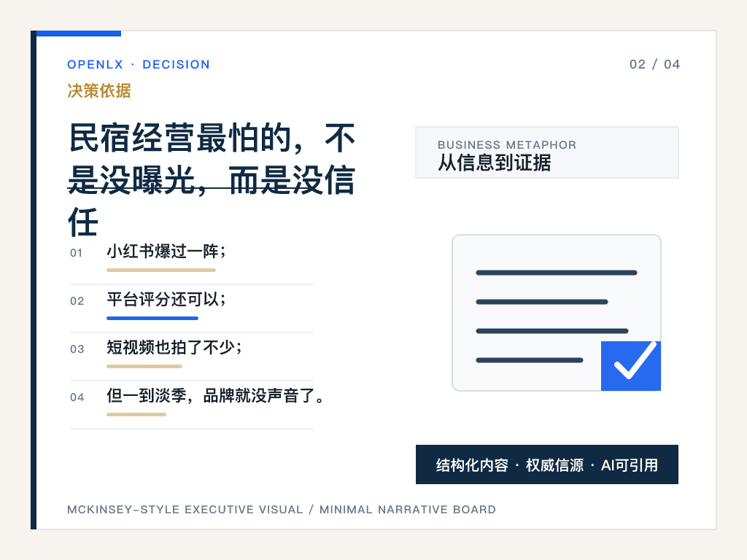Image resolution: width=747 pixels, height=560 pixels.
Task: Select list item '短视频也拍了不少；'
Action: click(x=174, y=347)
